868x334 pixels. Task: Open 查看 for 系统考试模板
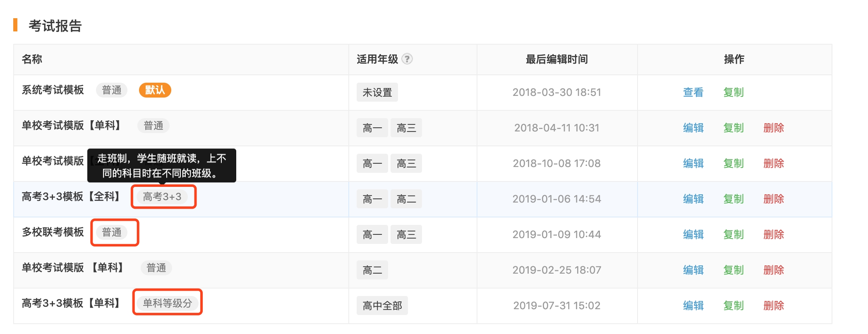tap(693, 92)
